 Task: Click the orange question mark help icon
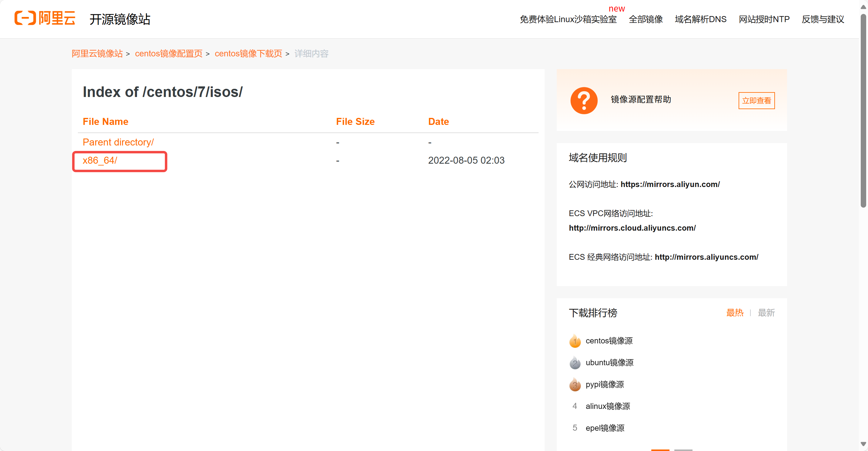point(584,100)
